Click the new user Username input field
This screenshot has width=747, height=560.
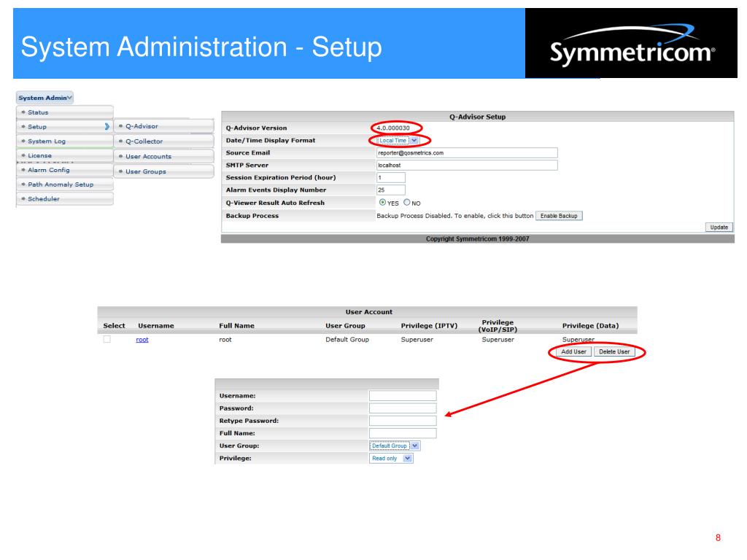tap(403, 396)
